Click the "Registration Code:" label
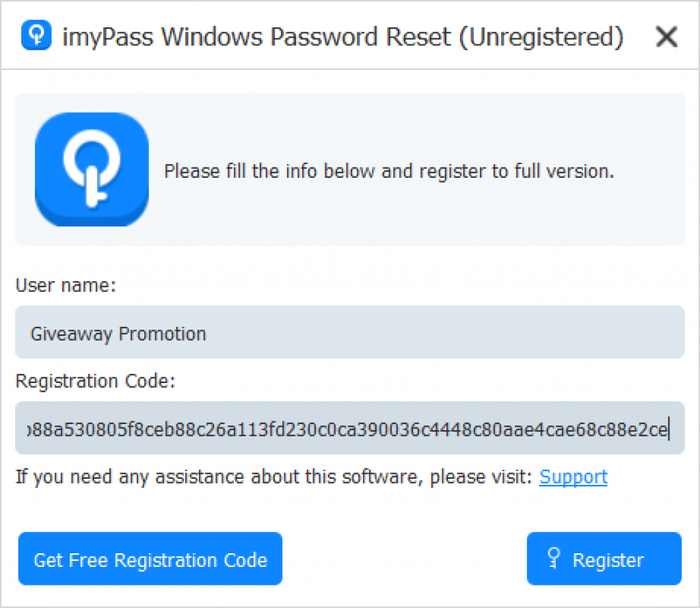Viewport: 700px width, 608px height. [x=96, y=381]
